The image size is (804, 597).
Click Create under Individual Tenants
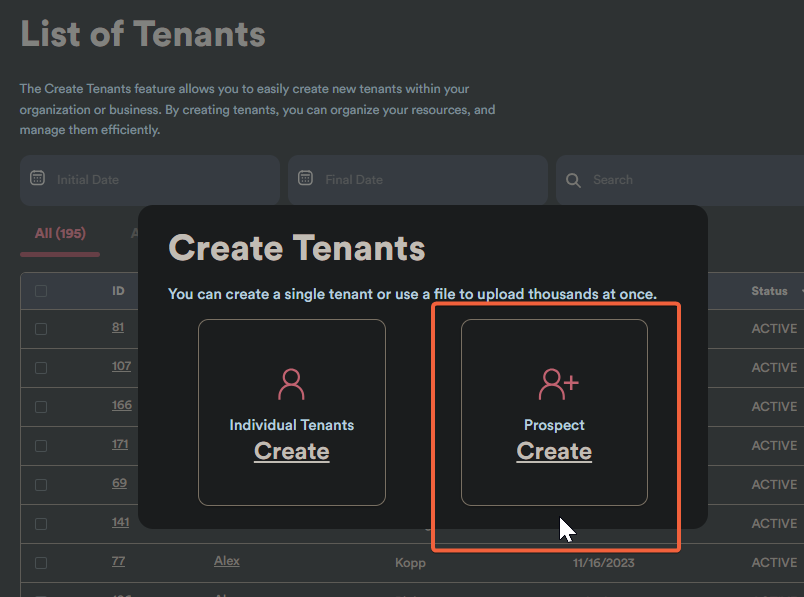point(291,451)
